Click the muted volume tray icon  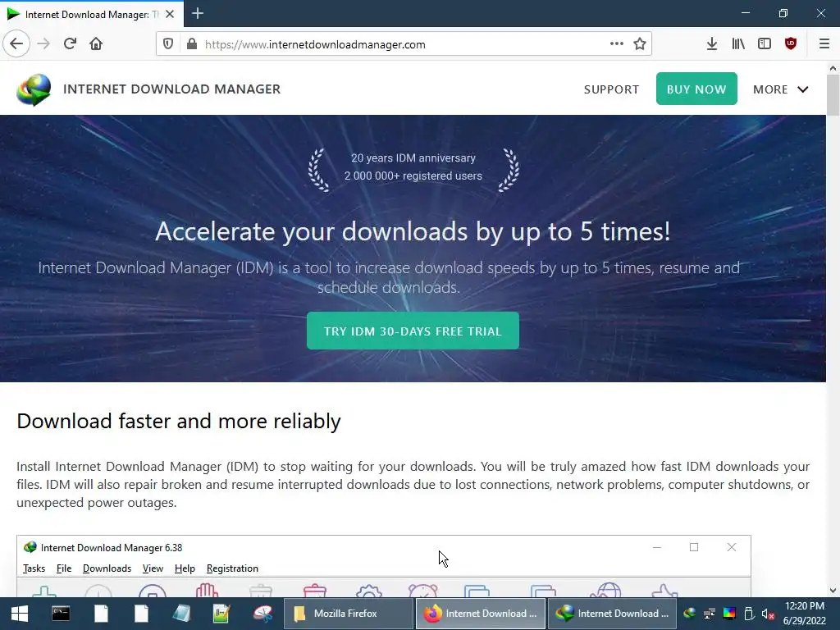[768, 614]
